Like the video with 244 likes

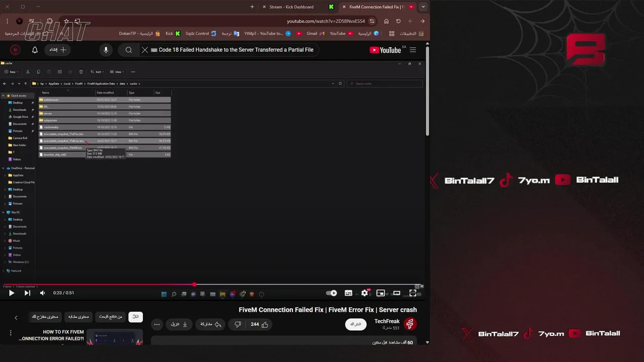click(260, 324)
